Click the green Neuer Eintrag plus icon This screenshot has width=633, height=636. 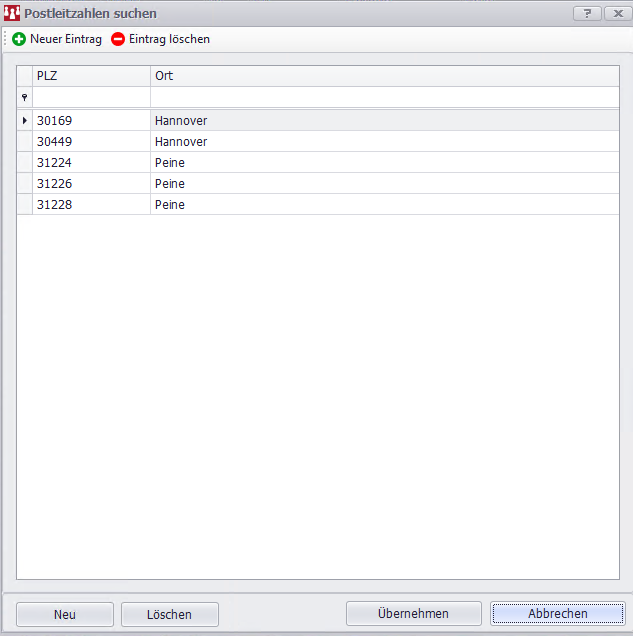tap(19, 39)
